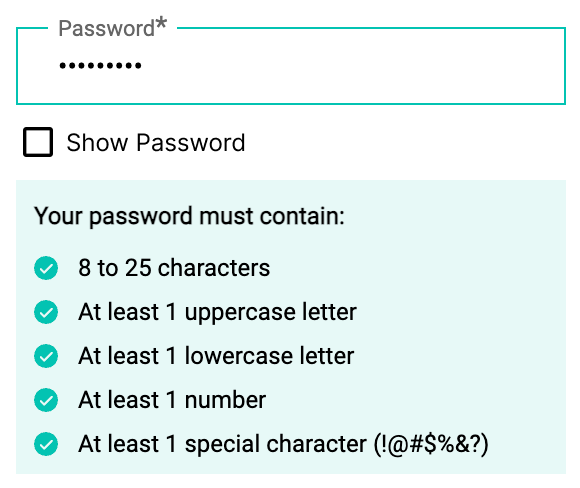Click the Show Password label text
The height and width of the screenshot is (488, 580).
156,143
